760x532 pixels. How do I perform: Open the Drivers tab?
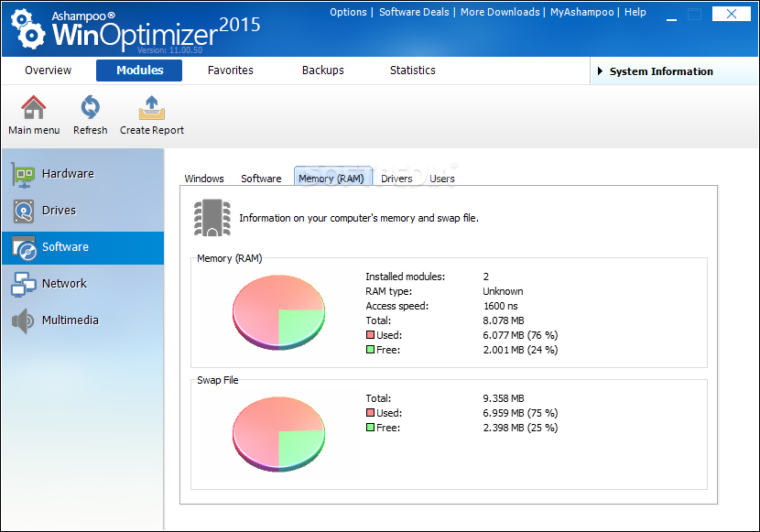point(396,179)
